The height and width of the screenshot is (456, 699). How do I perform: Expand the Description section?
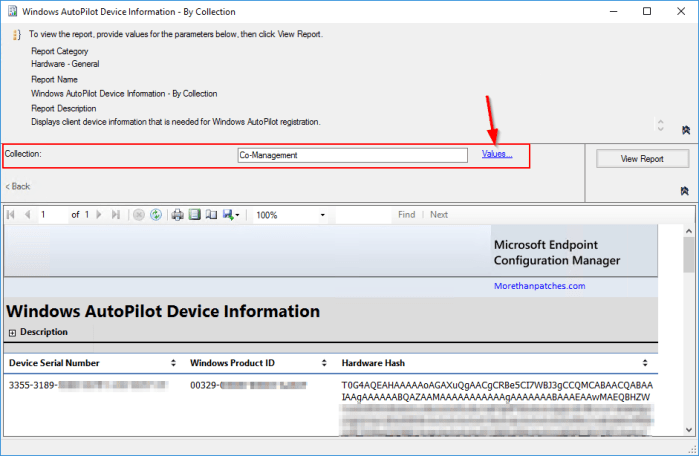click(13, 332)
